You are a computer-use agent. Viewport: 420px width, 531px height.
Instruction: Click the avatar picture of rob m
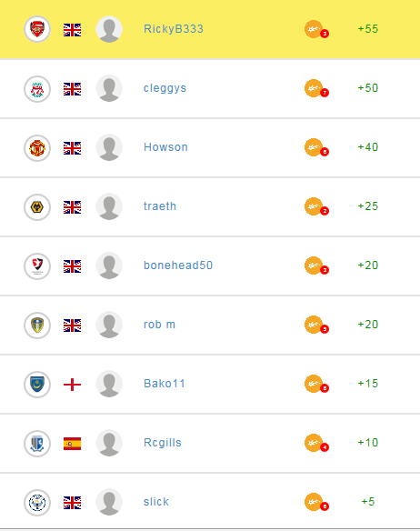[x=109, y=325]
